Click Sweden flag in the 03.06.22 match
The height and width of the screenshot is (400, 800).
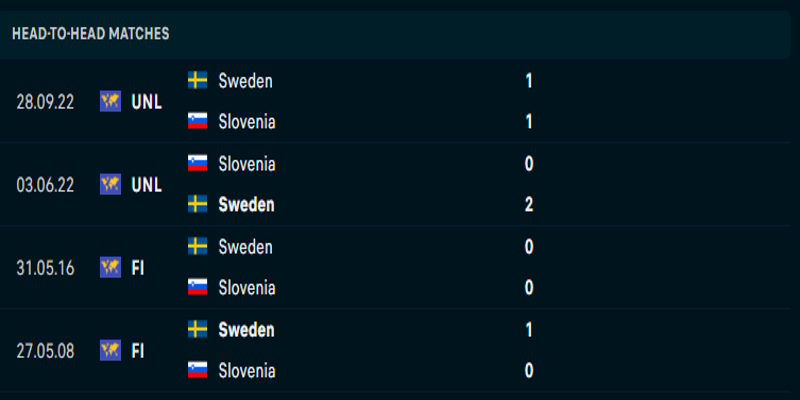point(198,205)
